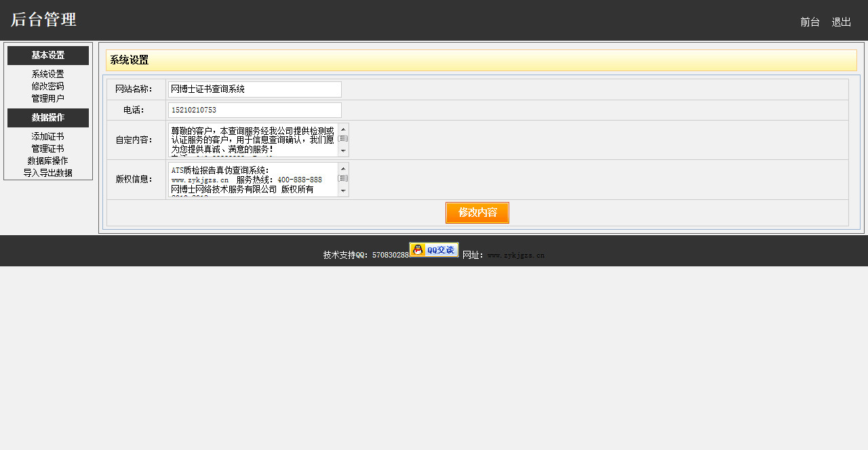Select 管理证书 in the sidebar

(47, 148)
